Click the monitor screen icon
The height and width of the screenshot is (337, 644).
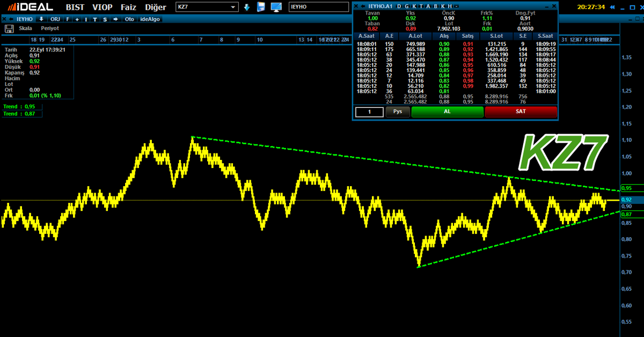(276, 7)
